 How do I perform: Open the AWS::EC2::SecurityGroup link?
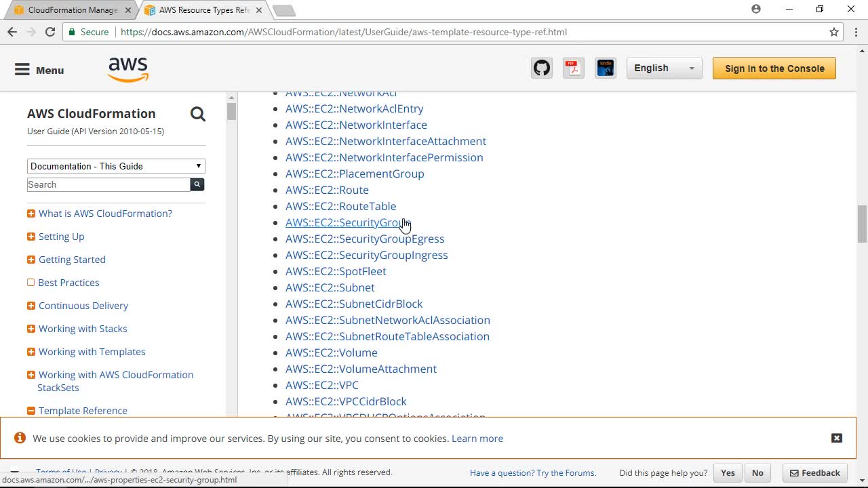(347, 222)
